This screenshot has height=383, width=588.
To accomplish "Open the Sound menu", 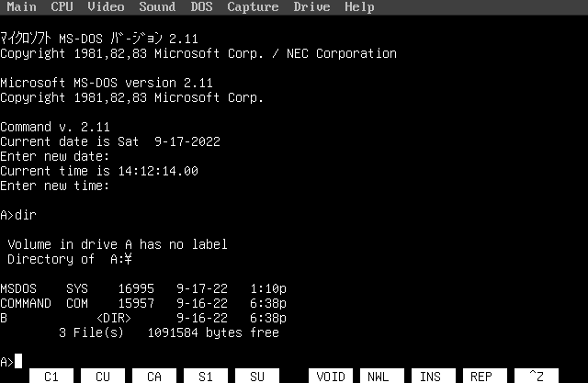I will coord(157,6).
